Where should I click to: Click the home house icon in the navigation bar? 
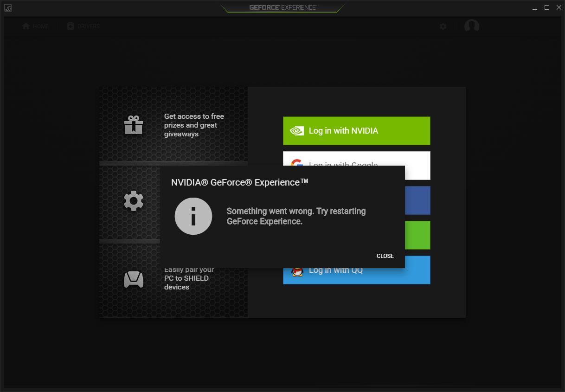tap(26, 26)
